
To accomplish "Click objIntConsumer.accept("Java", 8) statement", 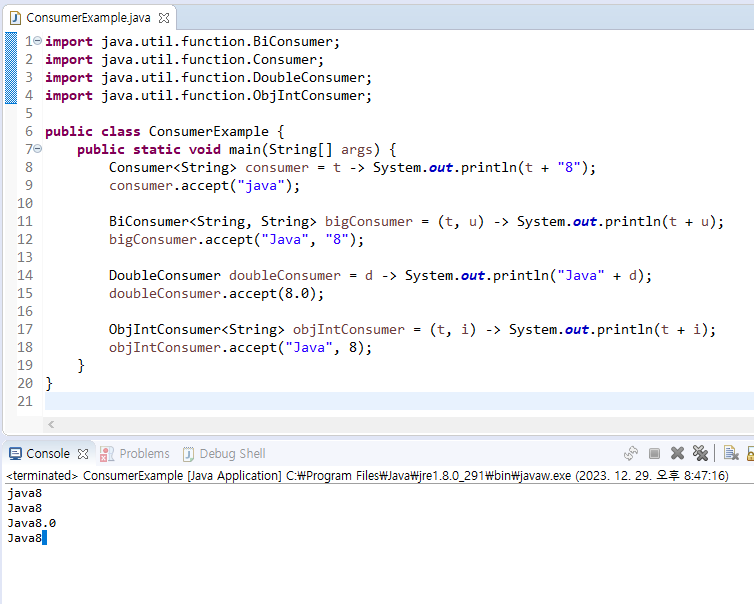I will (x=240, y=347).
